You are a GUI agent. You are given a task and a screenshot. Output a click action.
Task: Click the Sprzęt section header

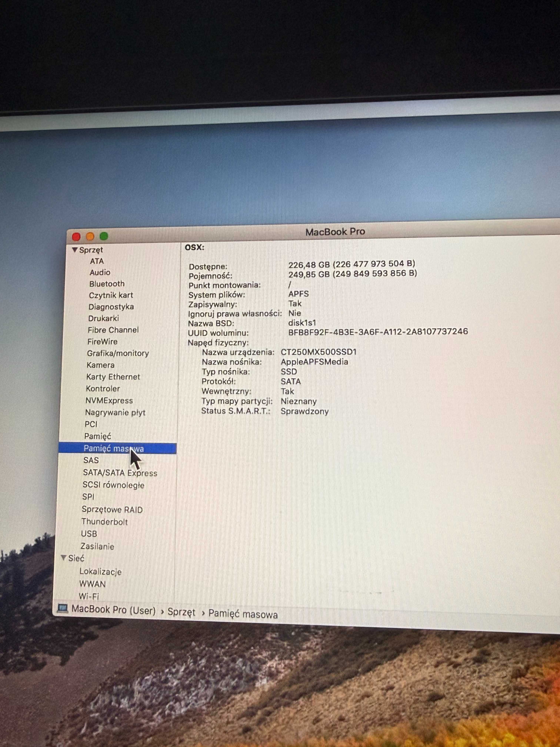click(91, 250)
